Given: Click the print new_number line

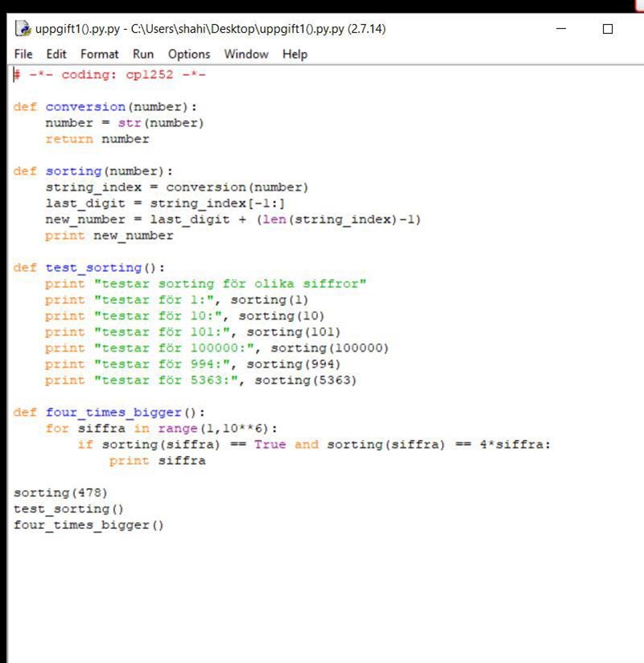Looking at the screenshot, I should coord(93,235).
